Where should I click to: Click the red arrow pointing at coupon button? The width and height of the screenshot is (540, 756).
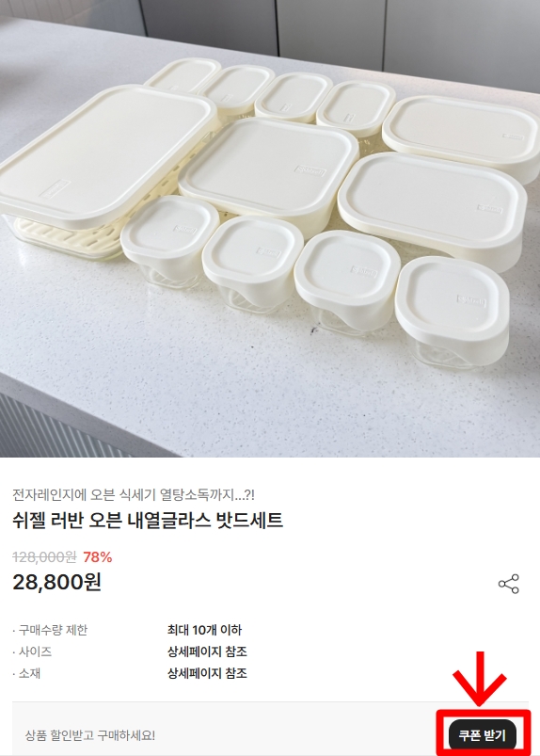tap(479, 679)
